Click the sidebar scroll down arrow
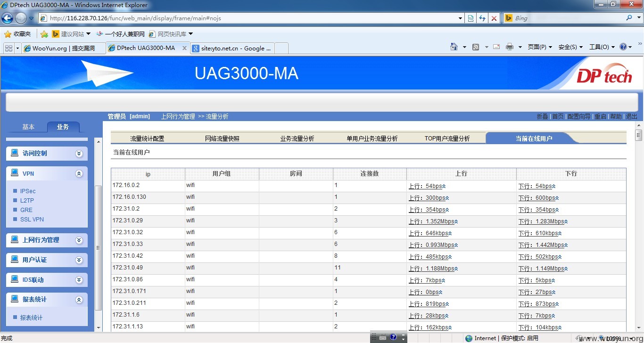This screenshot has height=343, width=644. (99, 327)
